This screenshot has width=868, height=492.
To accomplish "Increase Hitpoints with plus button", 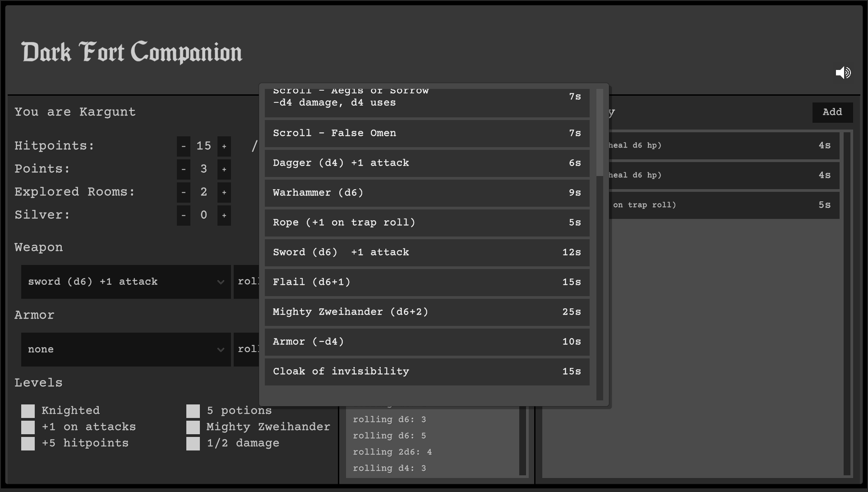I will point(224,146).
